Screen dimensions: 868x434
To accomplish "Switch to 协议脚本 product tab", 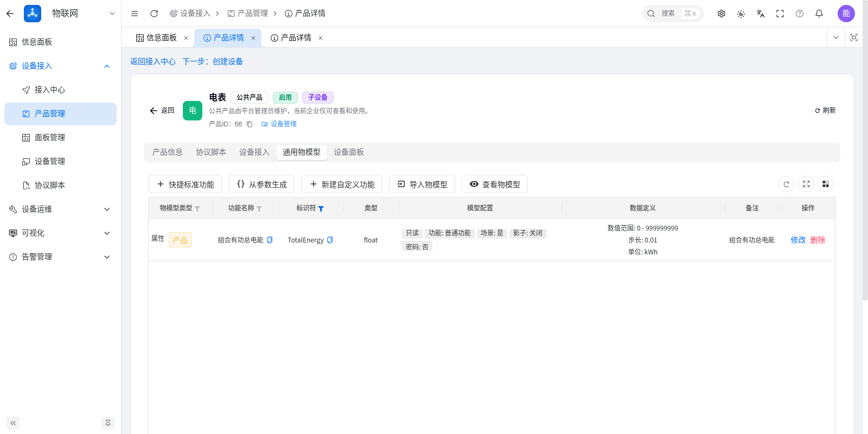I will pos(211,152).
